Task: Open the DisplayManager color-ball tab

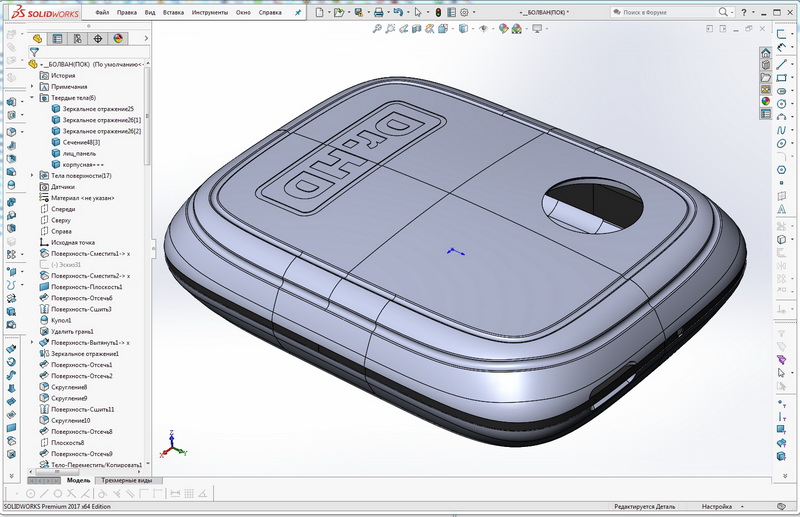Action: pos(118,38)
